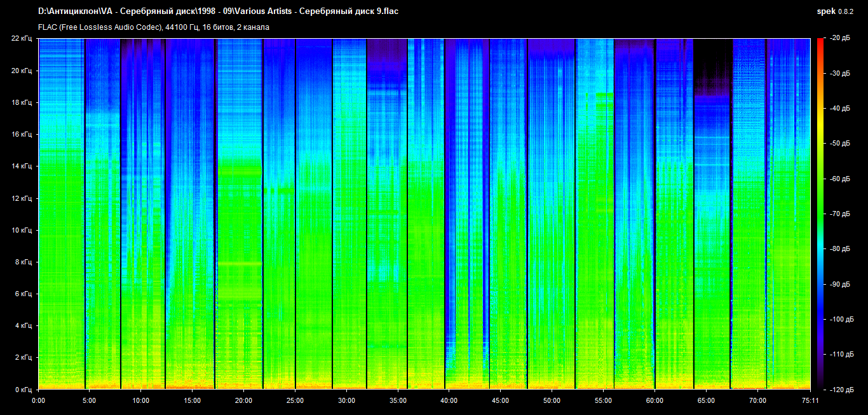
Task: Click the file path title text
Action: (x=218, y=11)
